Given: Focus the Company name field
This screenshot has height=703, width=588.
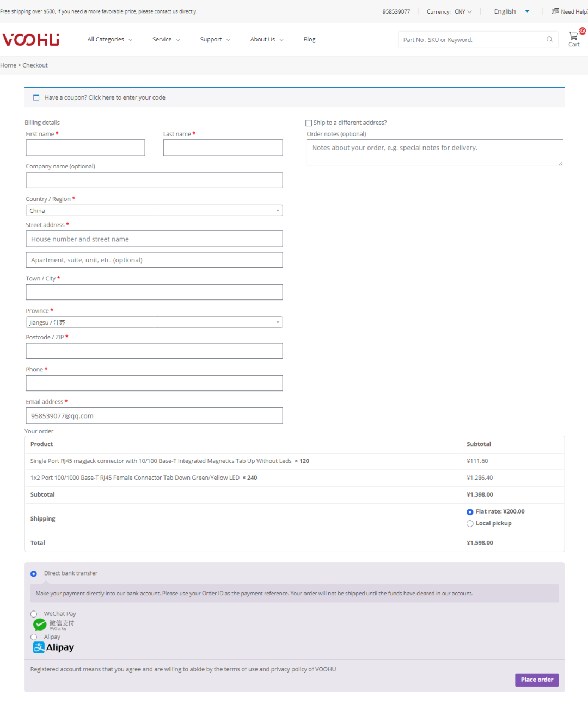Looking at the screenshot, I should click(154, 180).
